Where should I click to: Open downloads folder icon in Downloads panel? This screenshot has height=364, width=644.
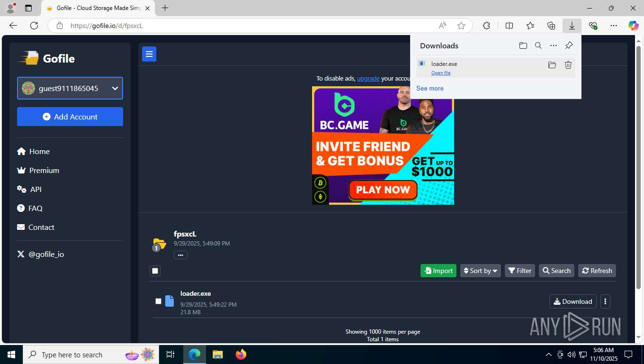coord(523,45)
